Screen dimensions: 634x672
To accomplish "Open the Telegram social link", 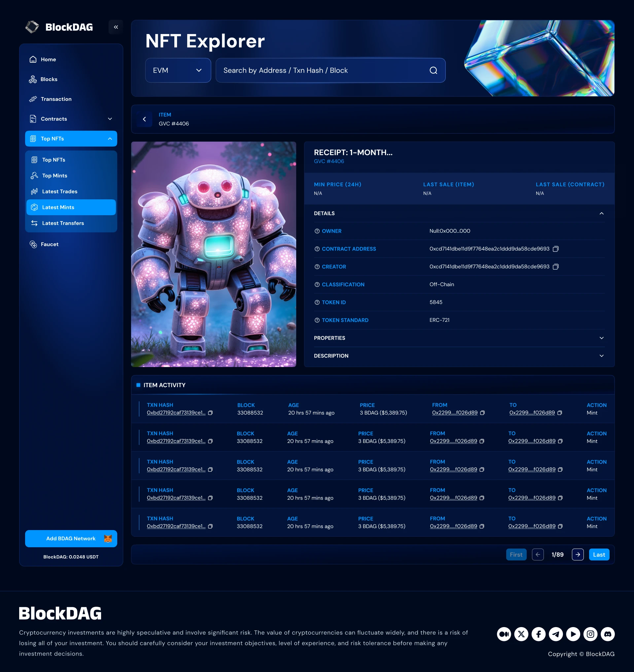I will coord(555,634).
